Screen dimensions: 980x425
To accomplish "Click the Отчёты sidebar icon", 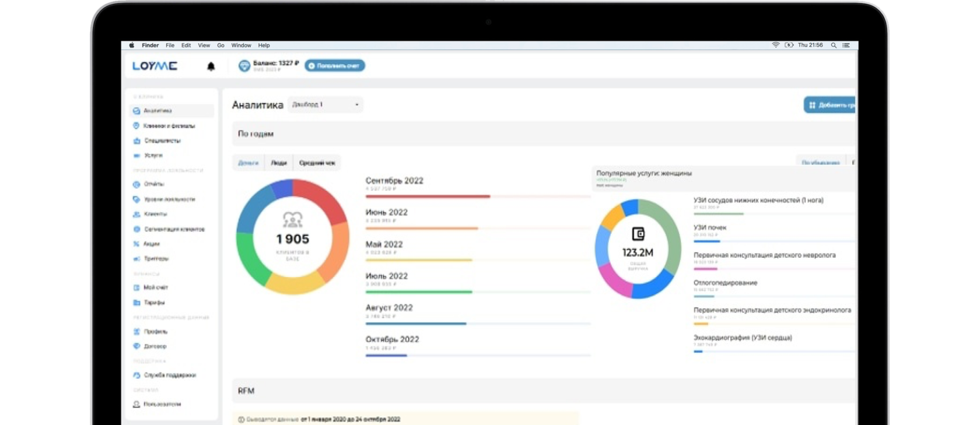I will coord(136,184).
